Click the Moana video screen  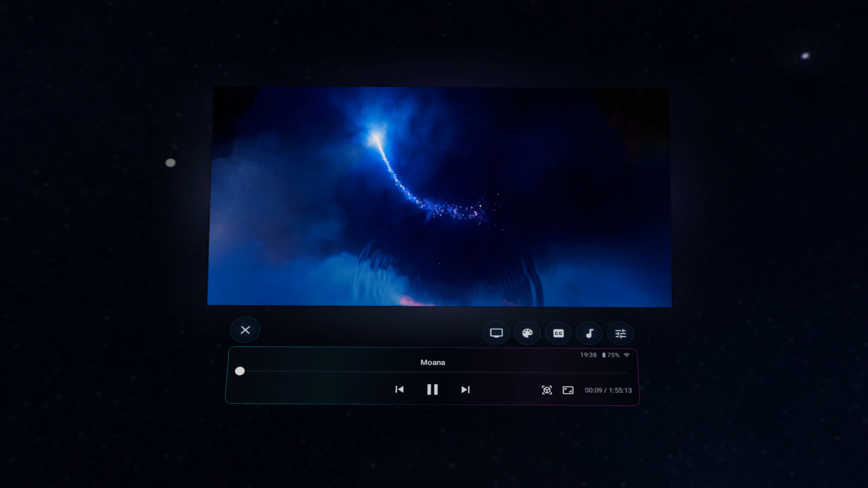point(439,197)
